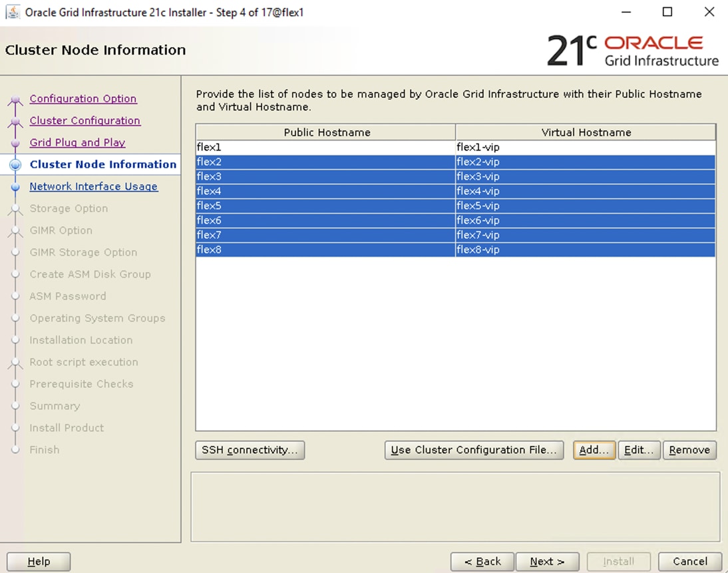Jump to Network Interface Usage step
Image resolution: width=728 pixels, height=573 pixels.
pos(94,186)
